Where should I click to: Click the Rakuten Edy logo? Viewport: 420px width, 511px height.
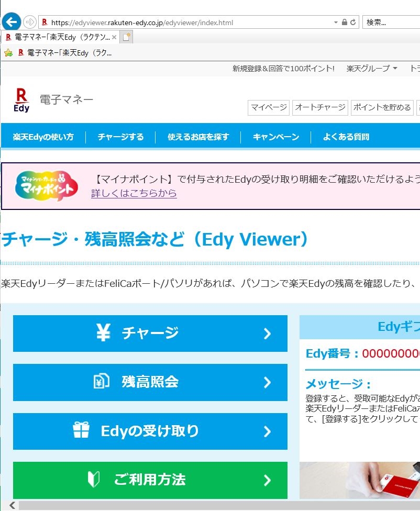21,100
